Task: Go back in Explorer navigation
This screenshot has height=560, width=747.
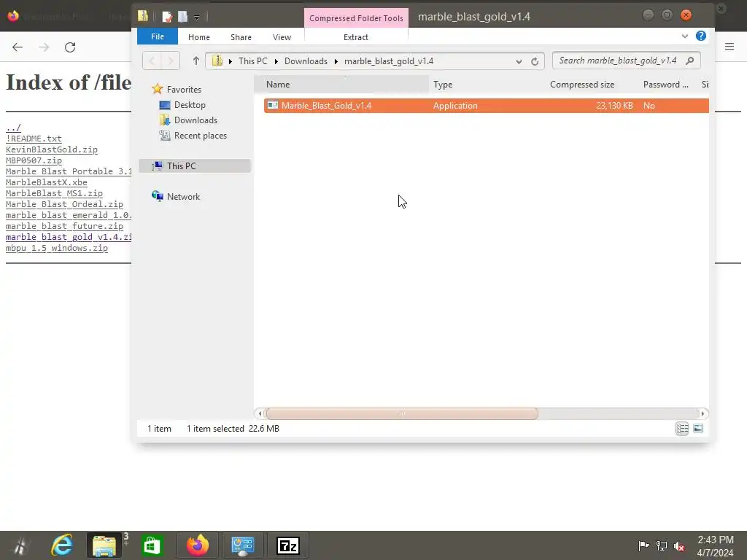Action: (x=152, y=61)
